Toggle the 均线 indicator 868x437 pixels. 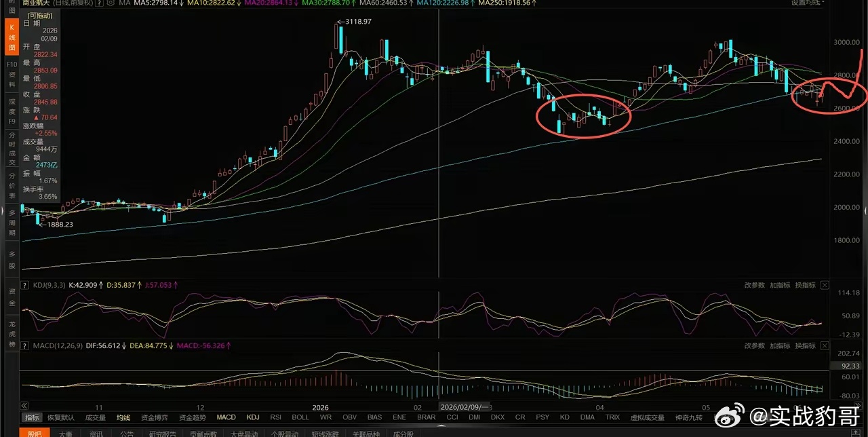(123, 417)
